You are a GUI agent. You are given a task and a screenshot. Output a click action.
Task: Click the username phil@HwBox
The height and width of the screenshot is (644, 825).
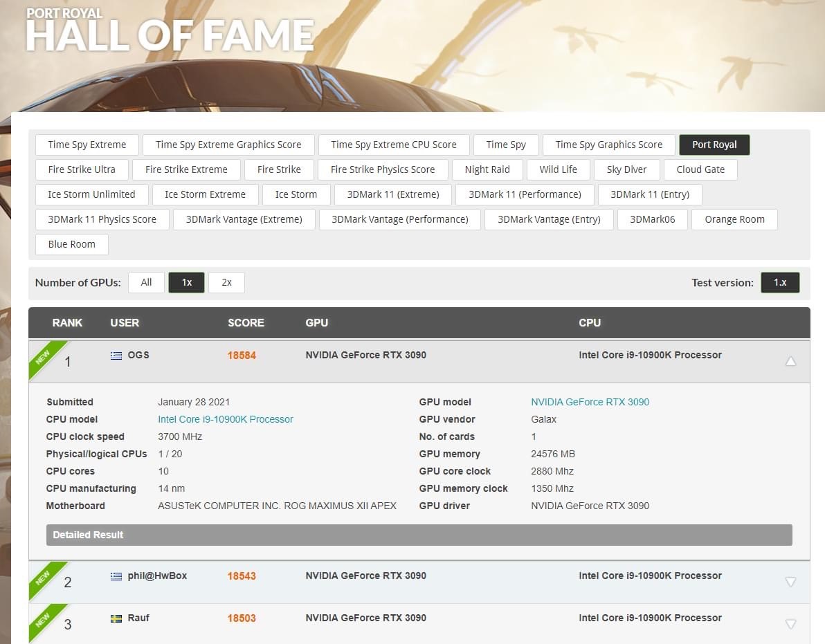tap(157, 576)
